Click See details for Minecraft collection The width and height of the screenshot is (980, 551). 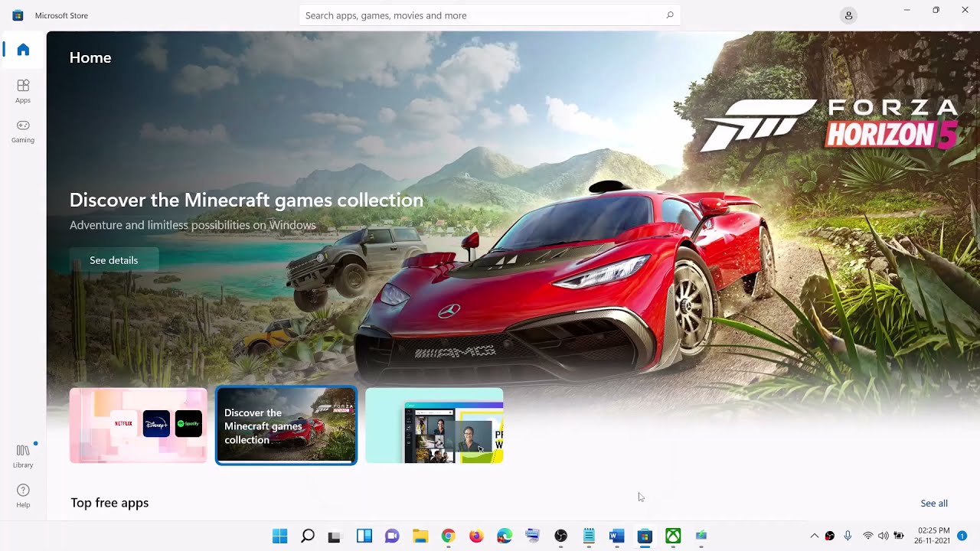[113, 260]
